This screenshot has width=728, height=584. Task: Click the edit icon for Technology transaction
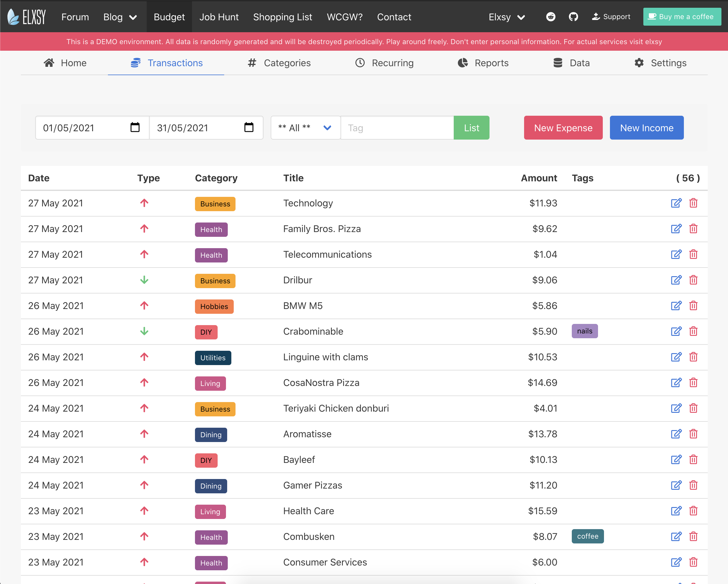coord(676,203)
